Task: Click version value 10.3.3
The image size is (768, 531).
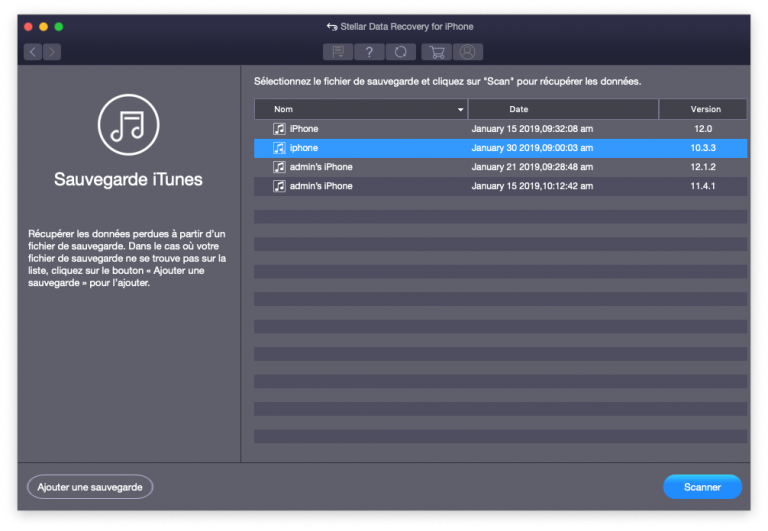Action: [703, 148]
